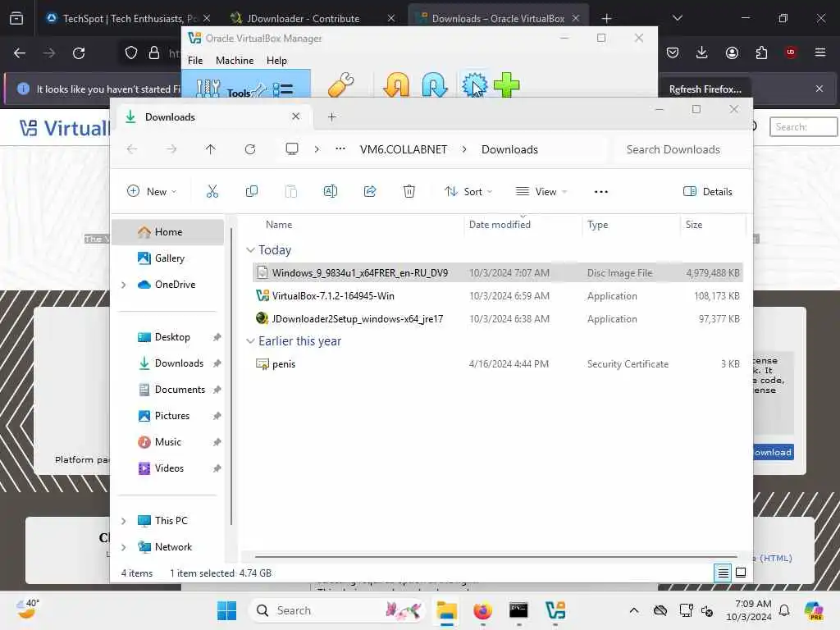This screenshot has height=630, width=840.
Task: Click the VM6.COLLABNET breadcrumb
Action: 404,149
